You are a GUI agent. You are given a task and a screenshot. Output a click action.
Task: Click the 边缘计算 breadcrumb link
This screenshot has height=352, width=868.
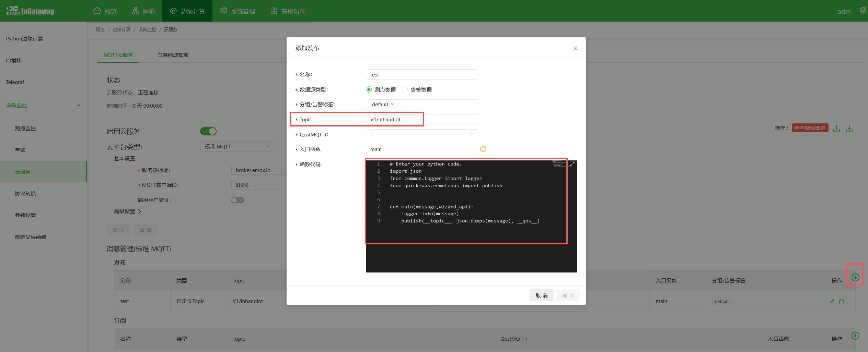[x=121, y=29]
